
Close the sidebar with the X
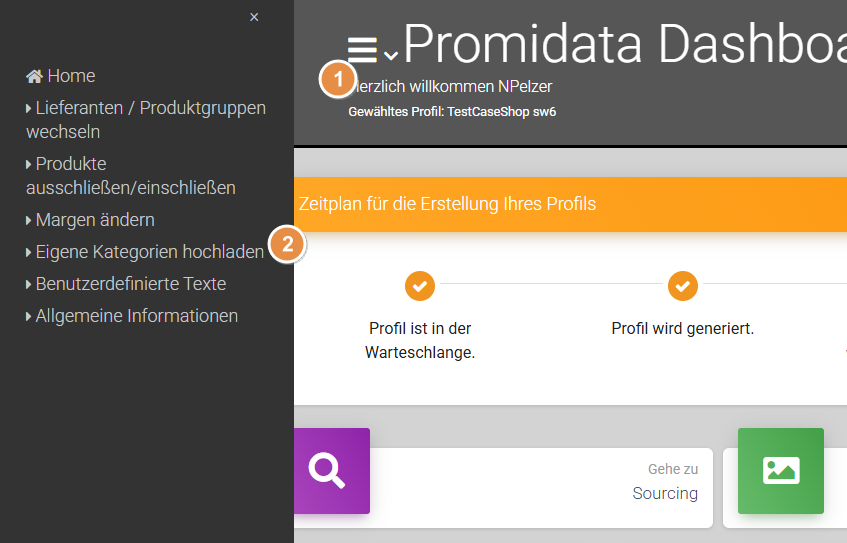click(254, 17)
